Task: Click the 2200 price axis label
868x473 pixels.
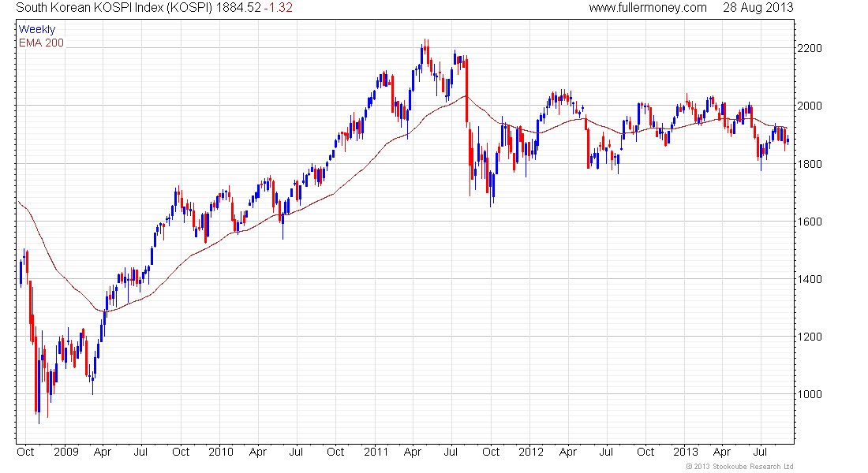Action: [810, 49]
